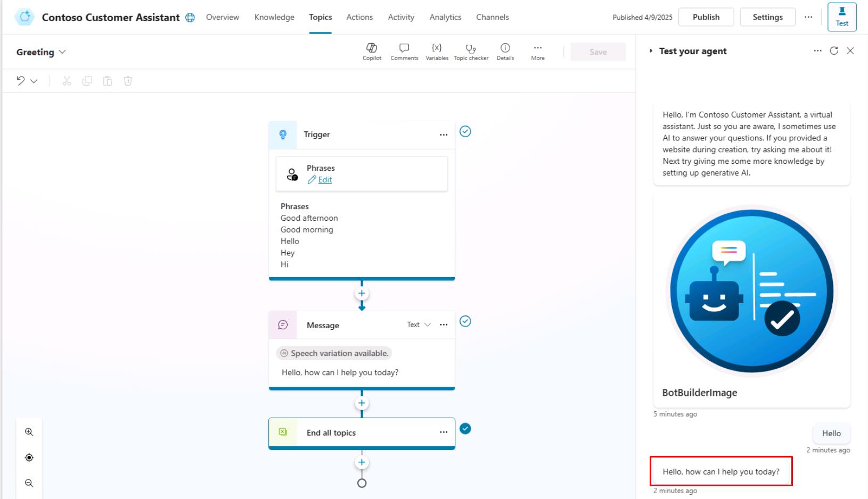Click the End all topics node icon
868x499 pixels.
[283, 432]
